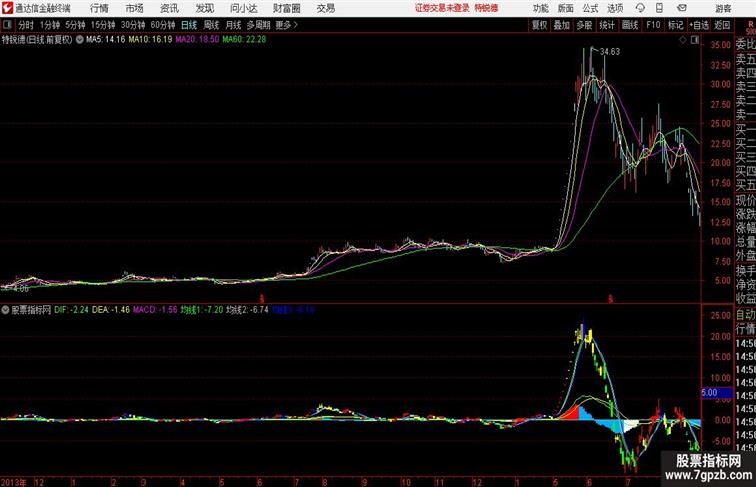Image resolution: width=756 pixels, height=487 pixels.
Task: Expand the main chart indicator dropdown beside 特锐德
Action: 80,40
